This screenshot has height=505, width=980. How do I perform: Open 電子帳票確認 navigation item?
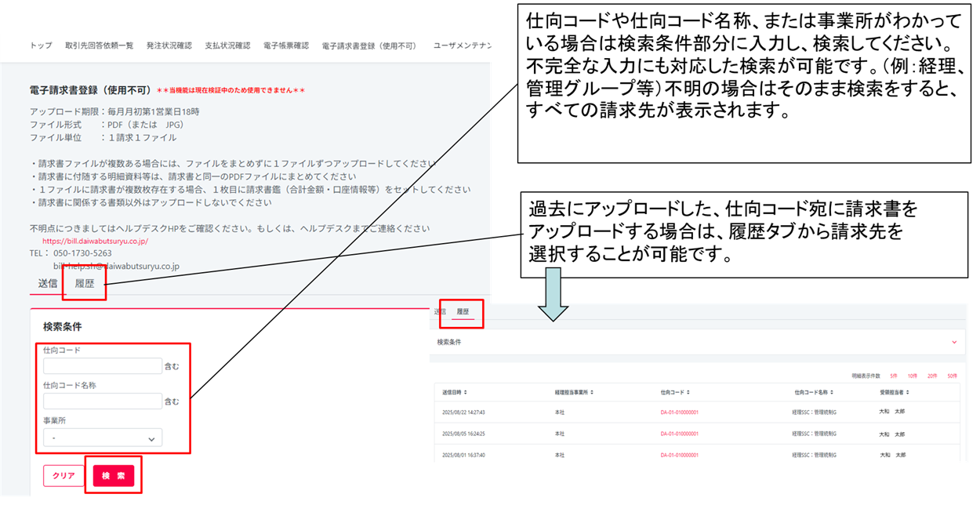point(286,45)
